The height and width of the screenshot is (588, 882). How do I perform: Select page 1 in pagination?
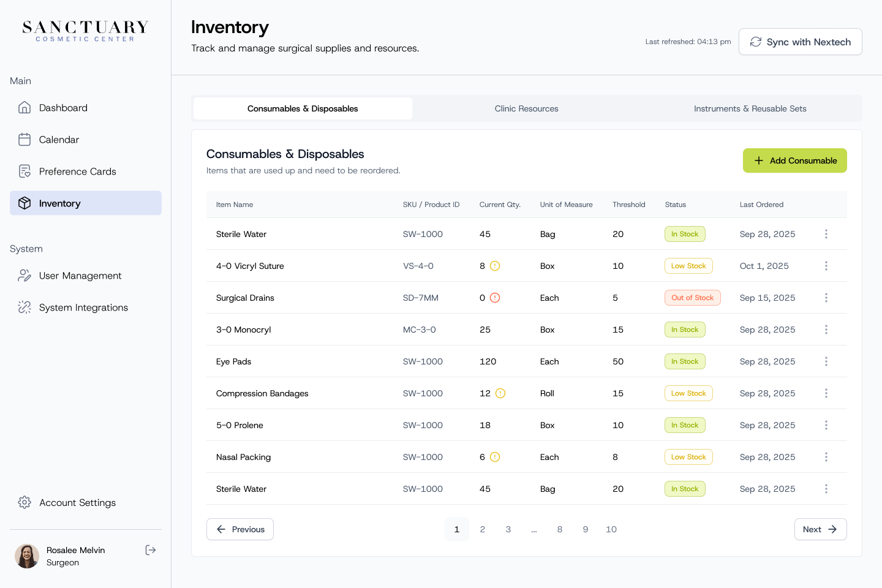point(457,529)
